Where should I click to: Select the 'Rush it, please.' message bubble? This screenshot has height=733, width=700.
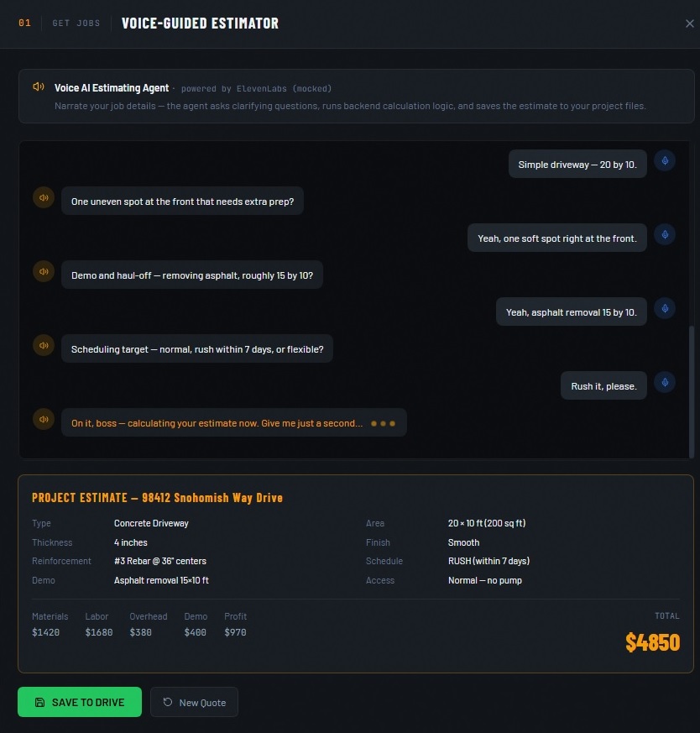(603, 386)
